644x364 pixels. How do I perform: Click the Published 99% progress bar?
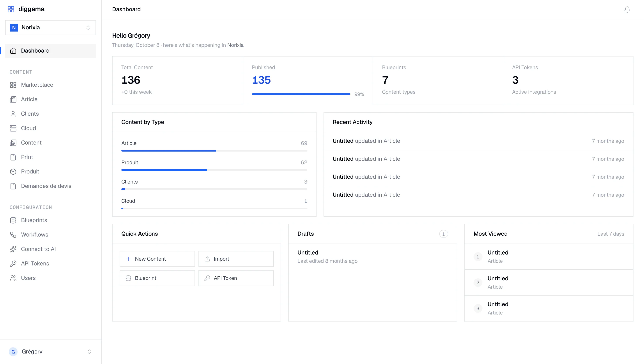pos(301,94)
